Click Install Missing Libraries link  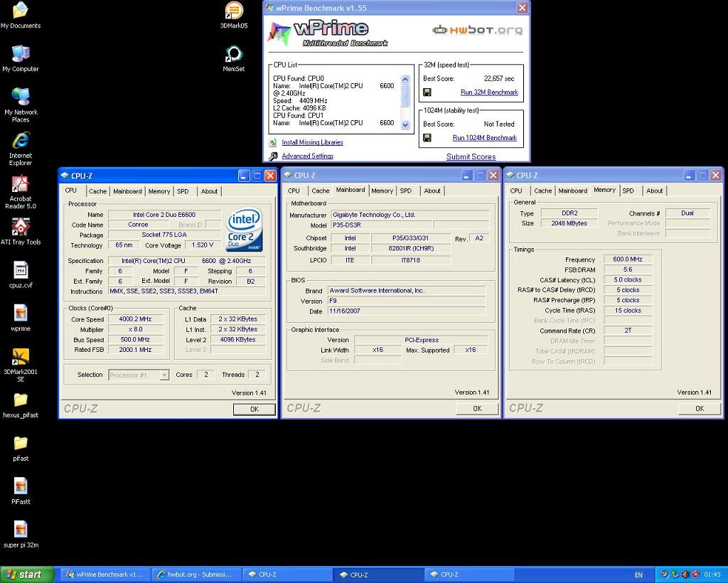313,142
